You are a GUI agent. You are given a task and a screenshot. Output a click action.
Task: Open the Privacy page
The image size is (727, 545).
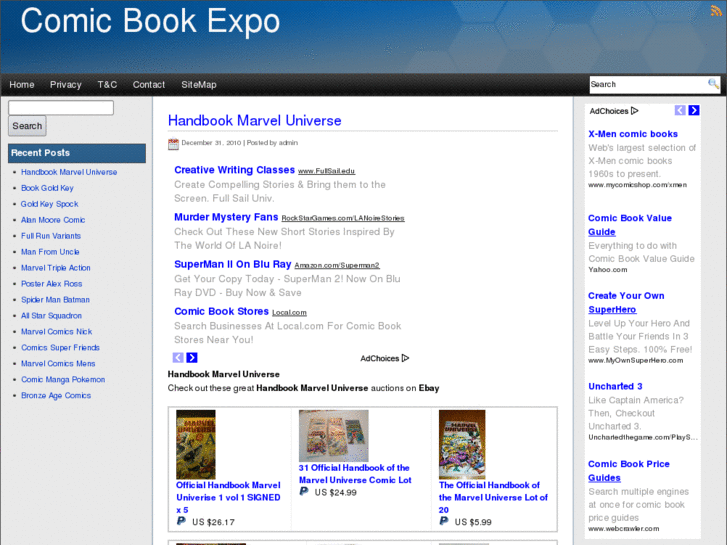66,84
